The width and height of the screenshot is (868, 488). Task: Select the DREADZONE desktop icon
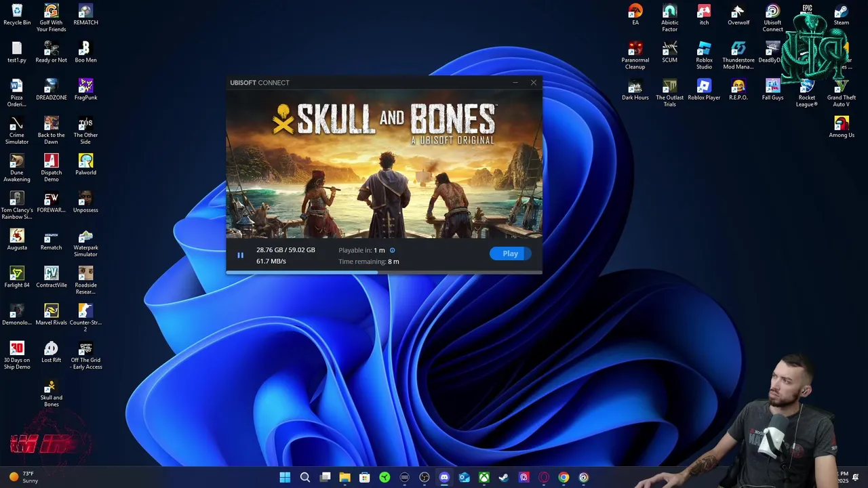pyautogui.click(x=52, y=89)
